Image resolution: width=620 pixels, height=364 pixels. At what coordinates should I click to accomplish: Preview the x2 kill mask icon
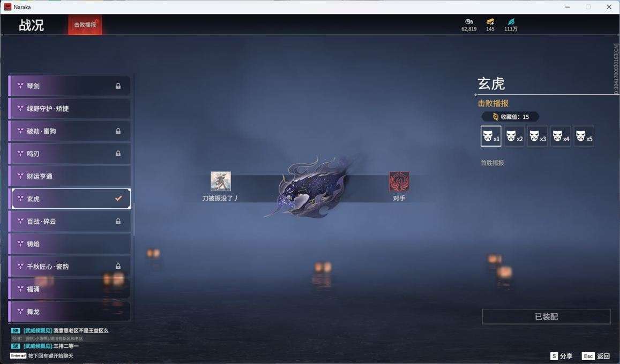[514, 136]
